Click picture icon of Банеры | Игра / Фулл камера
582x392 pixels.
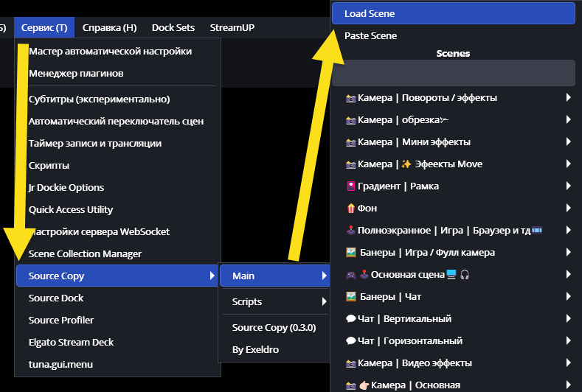coord(350,253)
